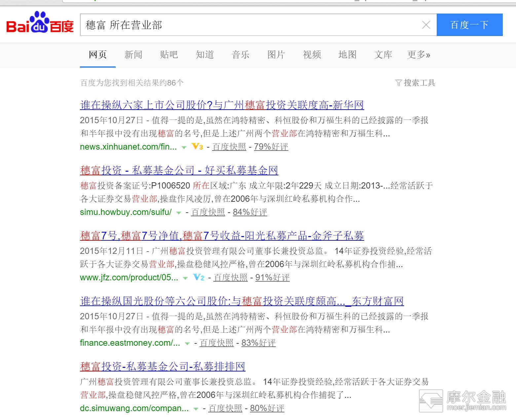Click the Baidu logo
This screenshot has width=516, height=420.
pyautogui.click(x=40, y=23)
